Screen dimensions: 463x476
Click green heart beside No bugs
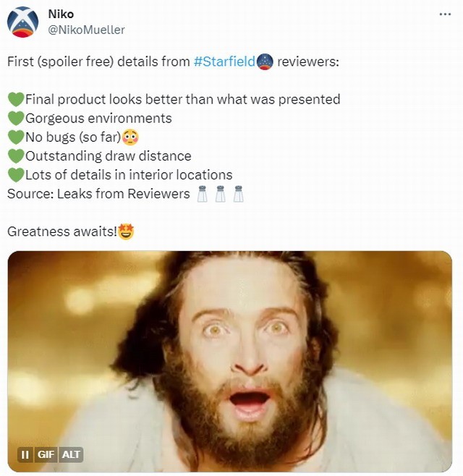click(x=16, y=137)
